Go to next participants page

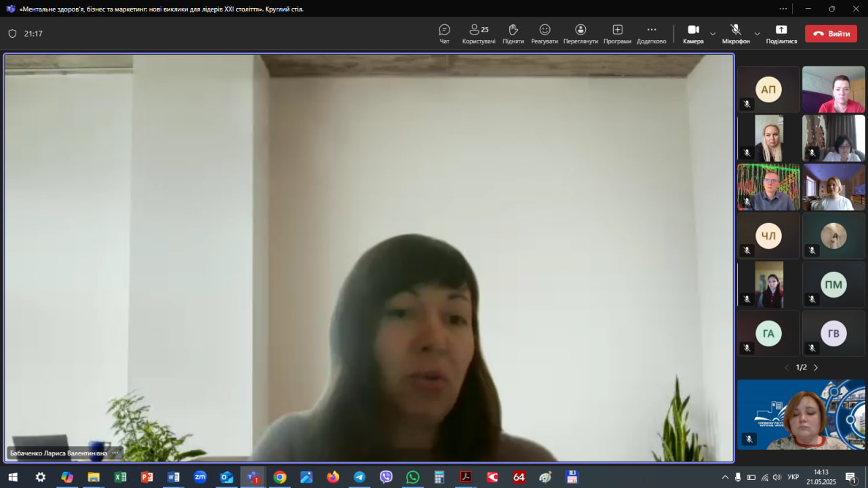click(x=816, y=367)
